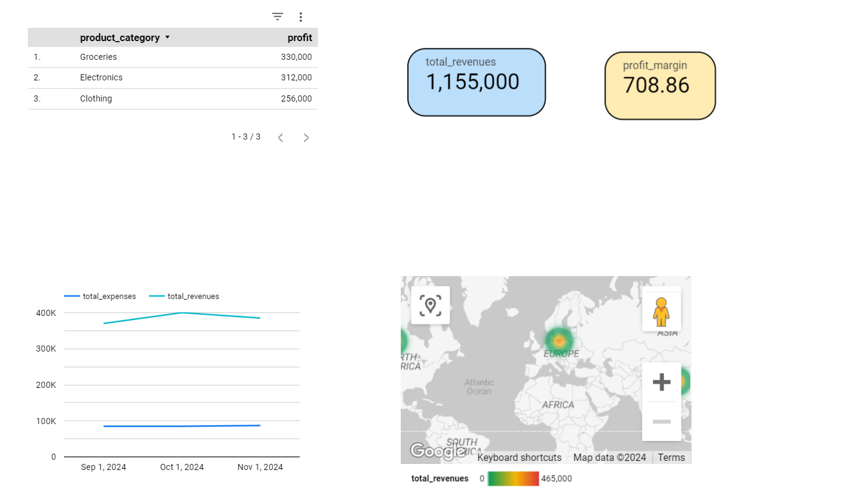Screen dimensions: 868x496
Task: Open the map Keyboard shortcuts
Action: pyautogui.click(x=519, y=457)
